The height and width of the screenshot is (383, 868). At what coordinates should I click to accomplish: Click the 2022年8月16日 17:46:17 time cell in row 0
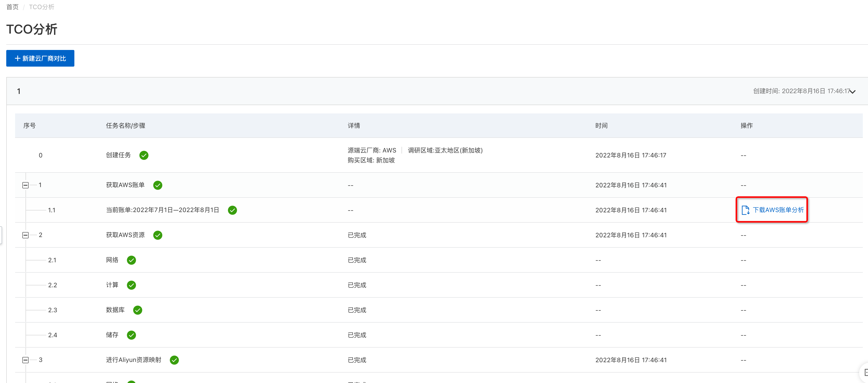tap(631, 155)
